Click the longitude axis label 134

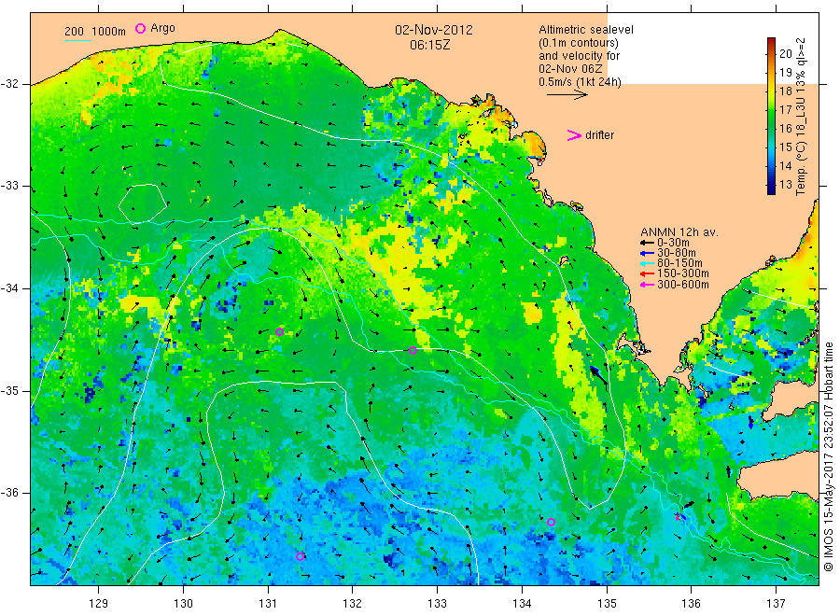(522, 604)
